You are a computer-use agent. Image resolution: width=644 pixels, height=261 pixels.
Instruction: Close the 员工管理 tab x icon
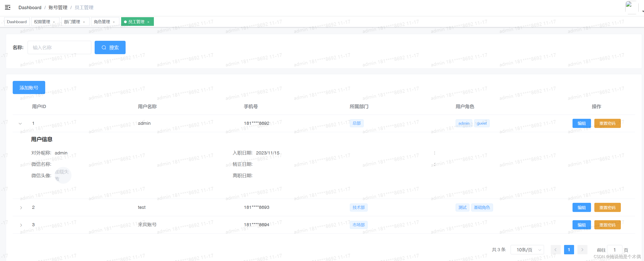pos(148,22)
